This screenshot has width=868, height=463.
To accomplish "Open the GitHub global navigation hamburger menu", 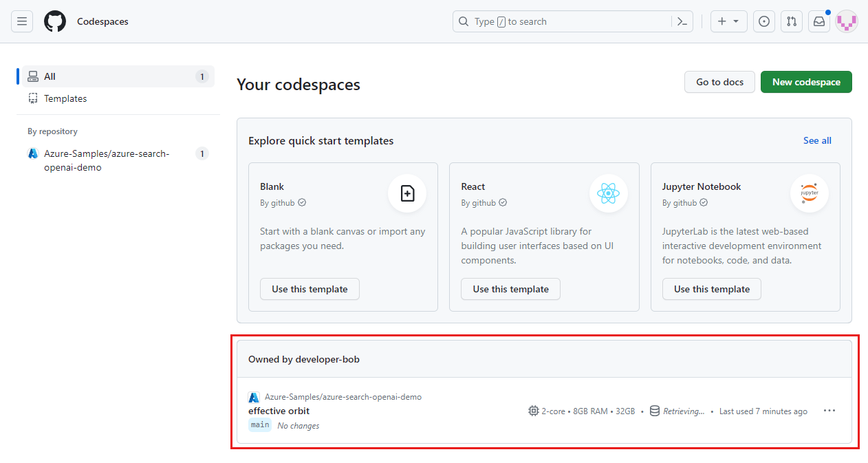I will [21, 21].
